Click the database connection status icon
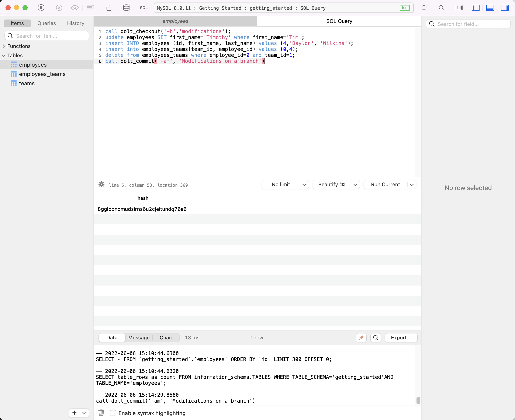 [405, 8]
